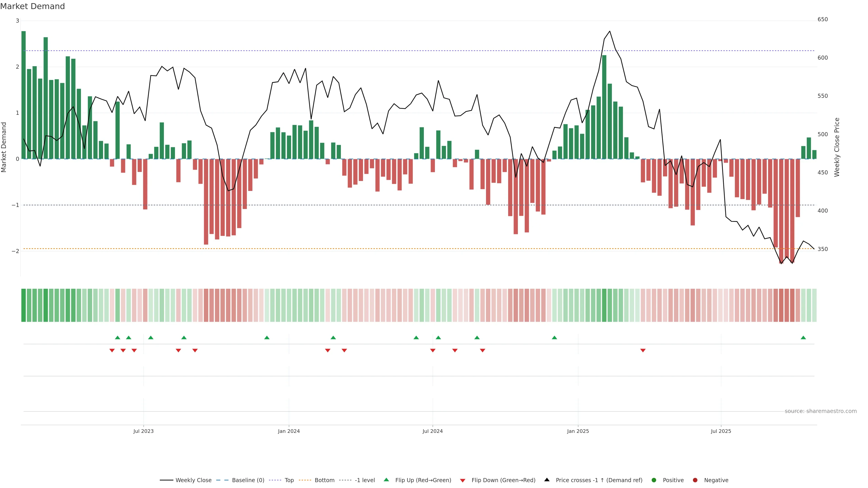Click the Market Demand chart title
This screenshot has height=488, width=868.
[x=32, y=6]
